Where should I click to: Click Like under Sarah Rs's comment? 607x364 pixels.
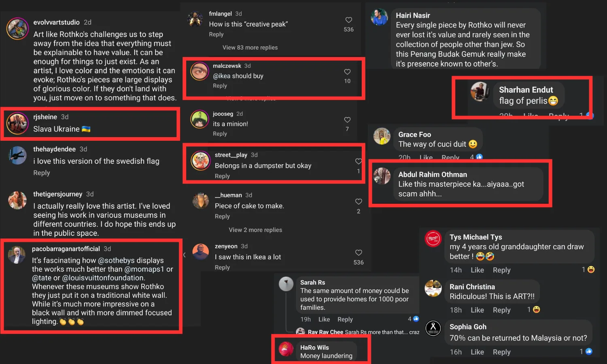(x=324, y=320)
